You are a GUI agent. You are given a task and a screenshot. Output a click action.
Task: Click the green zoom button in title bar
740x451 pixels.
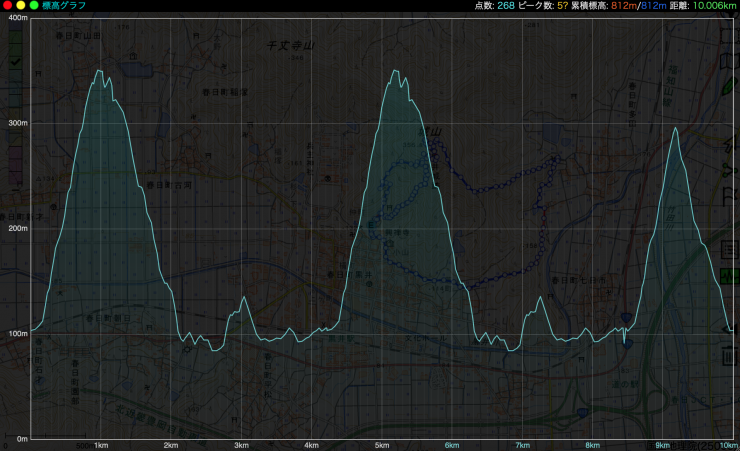click(x=33, y=6)
